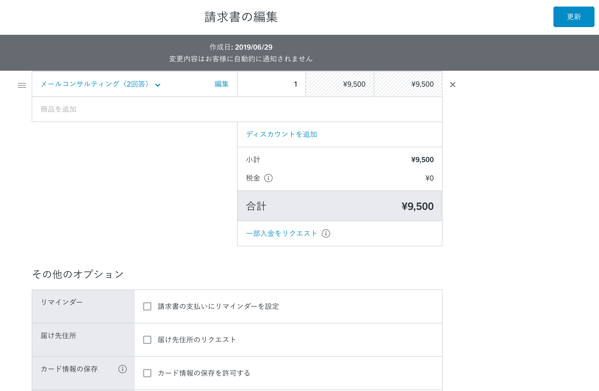Click the リマインダー row label
The height and width of the screenshot is (391, 599).
62,302
